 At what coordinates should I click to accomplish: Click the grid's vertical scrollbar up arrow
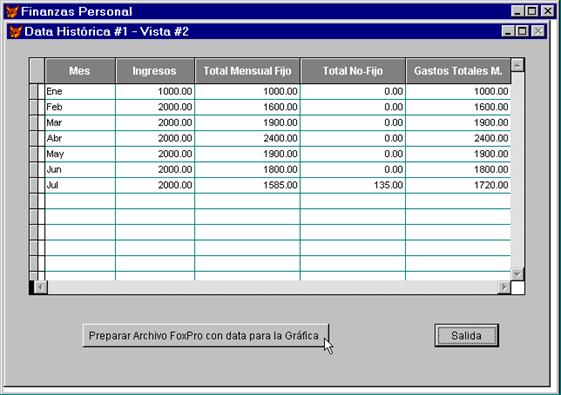(x=517, y=65)
